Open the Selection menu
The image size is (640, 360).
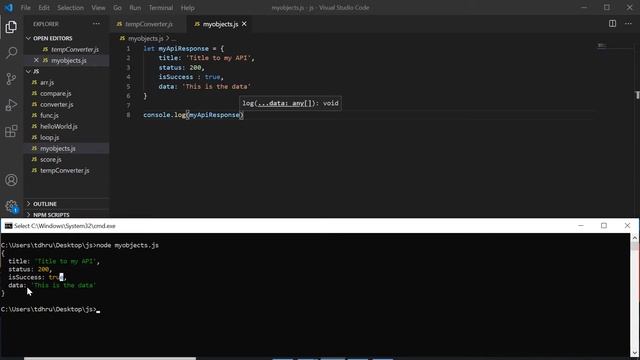70,7
